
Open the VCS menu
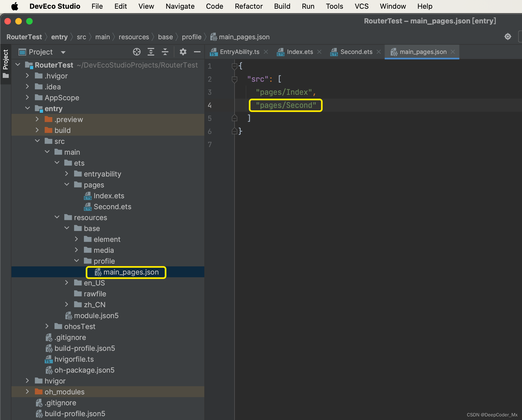point(362,6)
